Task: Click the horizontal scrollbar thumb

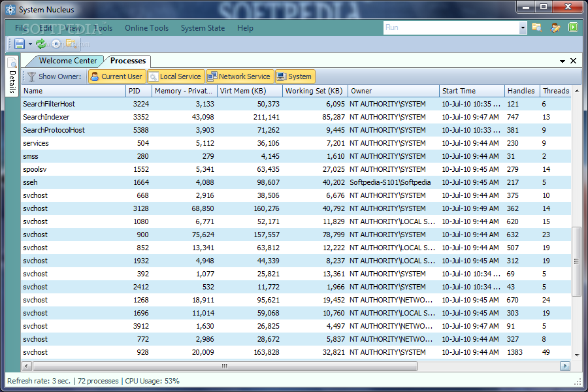Action: (225, 366)
